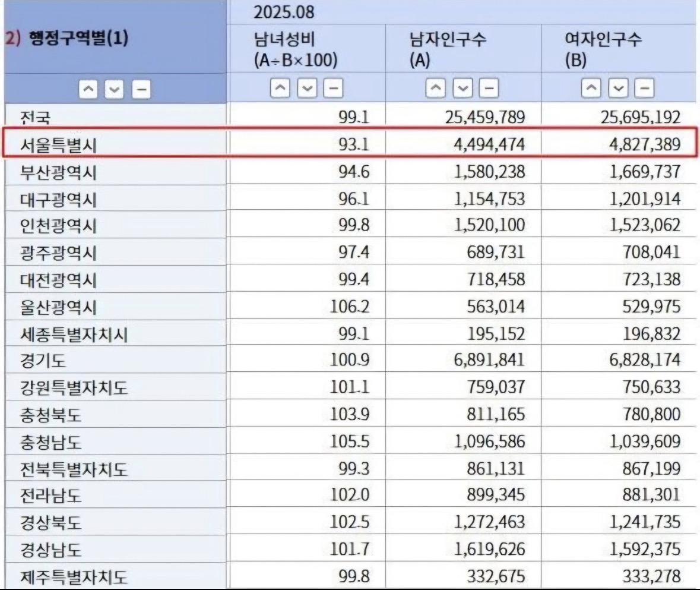The image size is (700, 590).
Task: Click the minus icon under 여자인구수
Action: 645,89
